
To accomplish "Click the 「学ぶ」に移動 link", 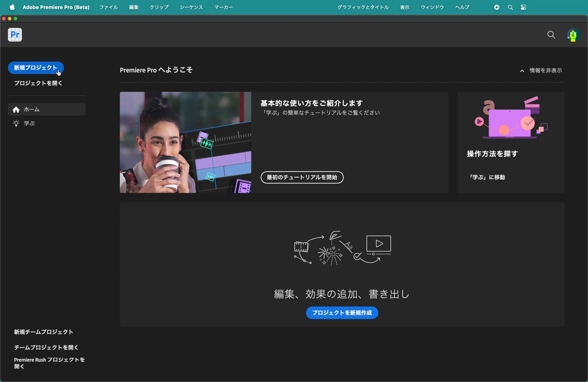I will tap(487, 177).
